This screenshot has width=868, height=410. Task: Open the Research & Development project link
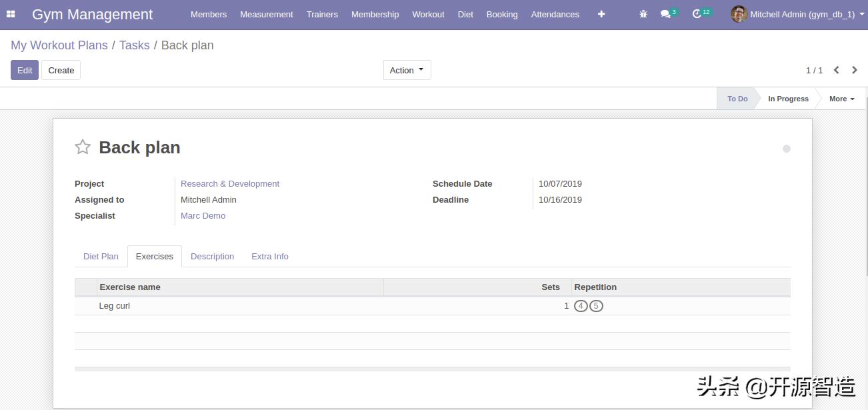(230, 184)
